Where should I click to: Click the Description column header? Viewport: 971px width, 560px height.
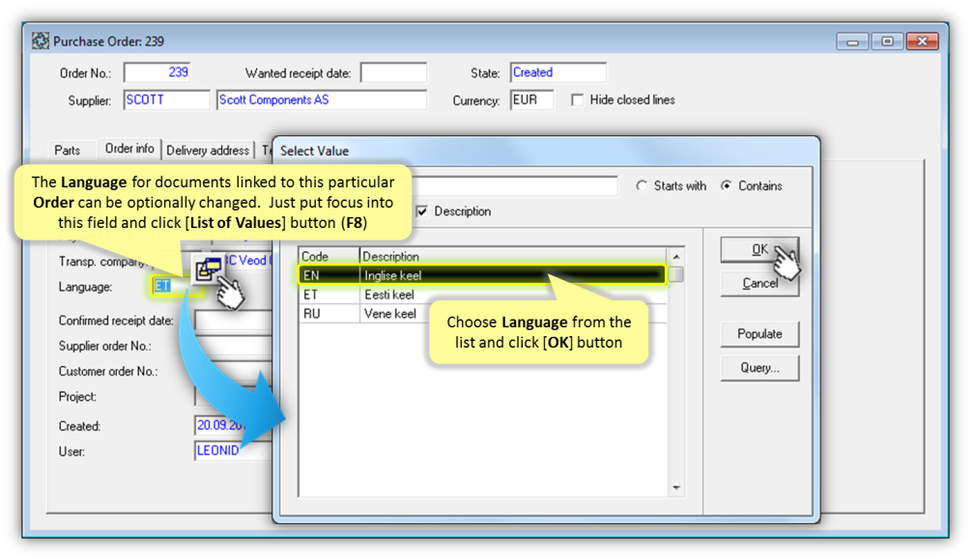tap(513, 256)
